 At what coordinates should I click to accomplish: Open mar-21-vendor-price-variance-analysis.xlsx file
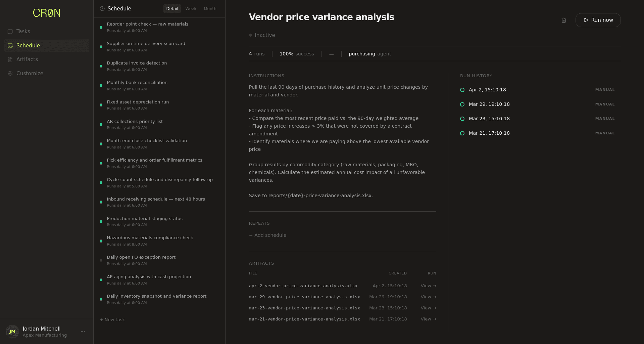[304, 319]
